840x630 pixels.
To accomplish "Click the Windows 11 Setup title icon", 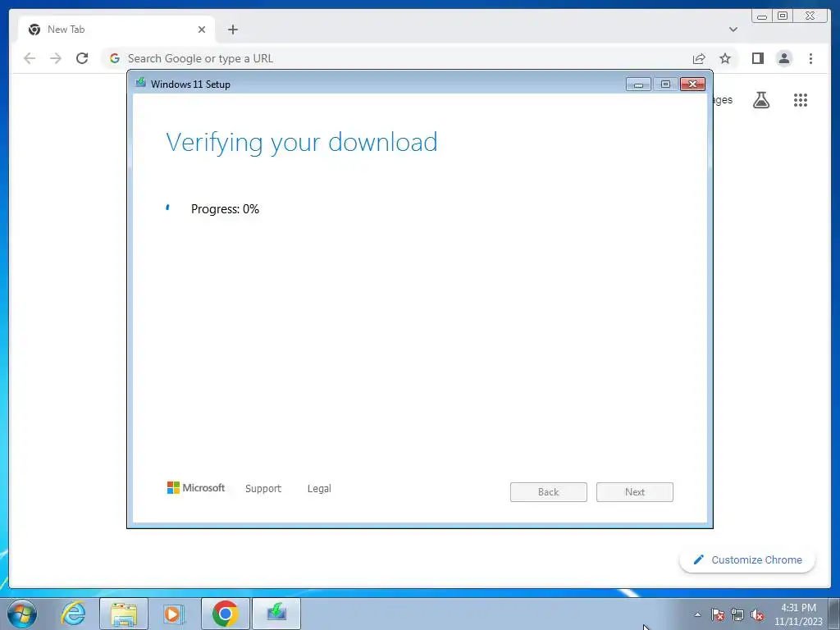I will (141, 83).
